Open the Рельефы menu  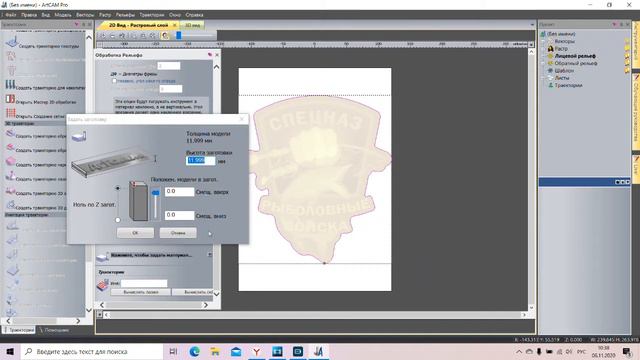click(x=125, y=15)
